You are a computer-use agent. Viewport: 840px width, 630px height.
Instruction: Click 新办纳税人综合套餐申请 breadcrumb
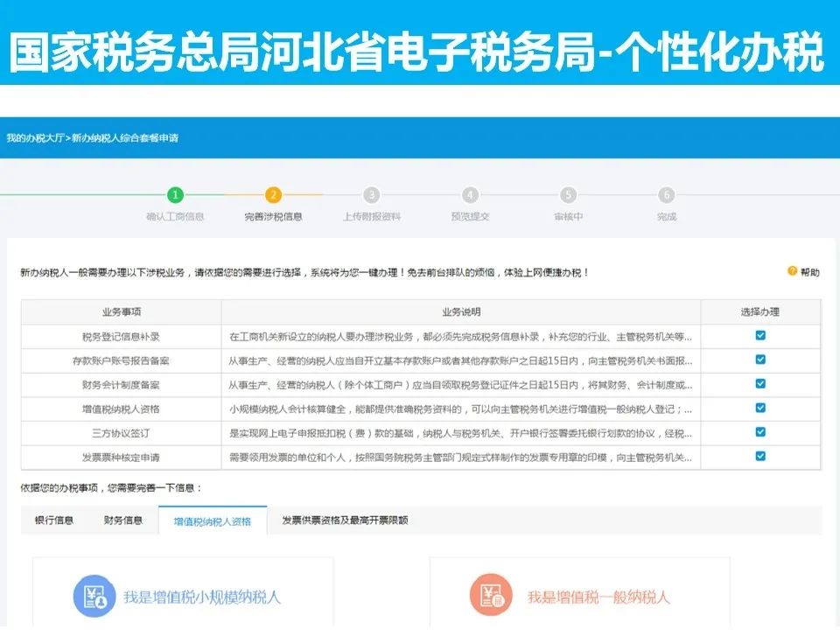125,137
